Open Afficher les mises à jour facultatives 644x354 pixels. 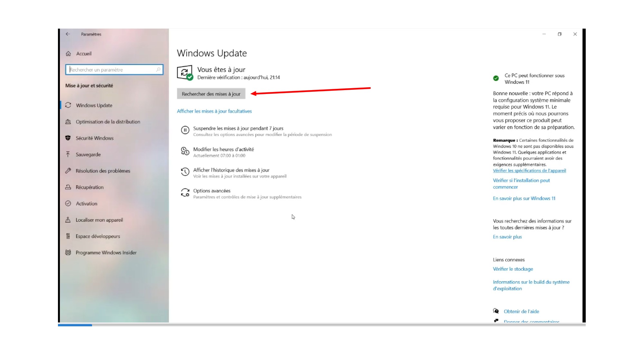pyautogui.click(x=214, y=111)
